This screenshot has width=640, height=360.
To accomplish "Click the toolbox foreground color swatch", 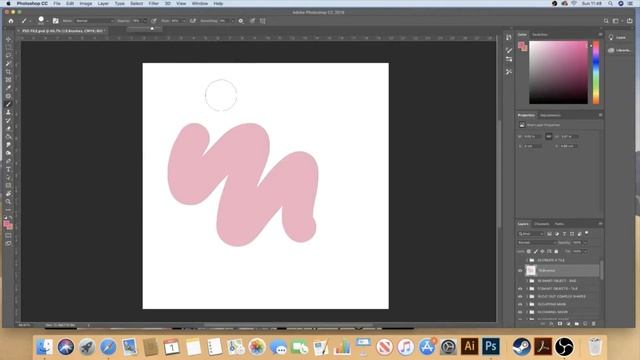I will coord(7,224).
